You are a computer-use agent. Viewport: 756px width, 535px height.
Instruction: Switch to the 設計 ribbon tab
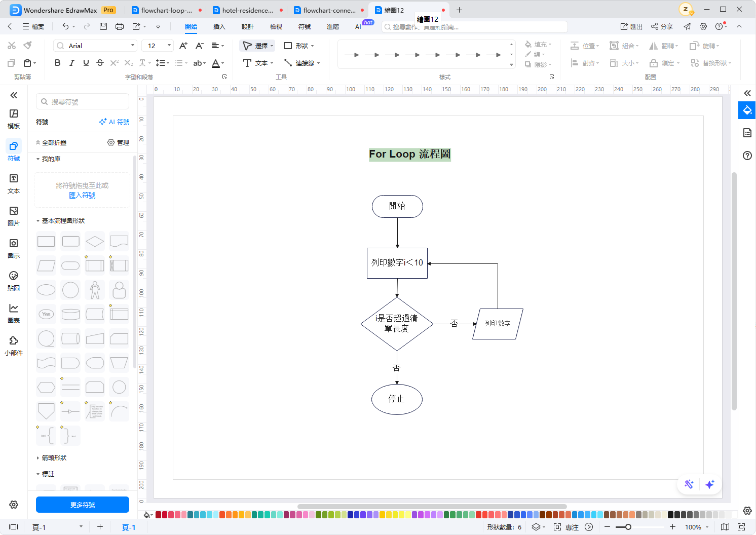[x=248, y=26]
